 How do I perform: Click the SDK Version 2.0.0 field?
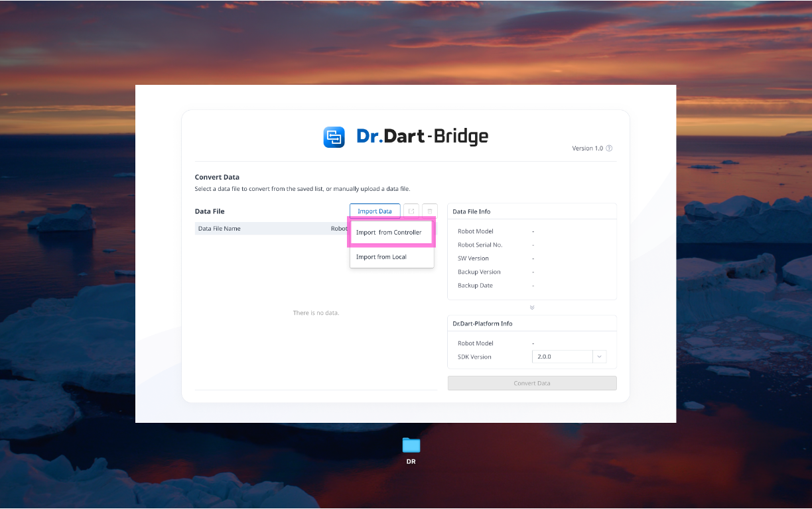pos(562,357)
